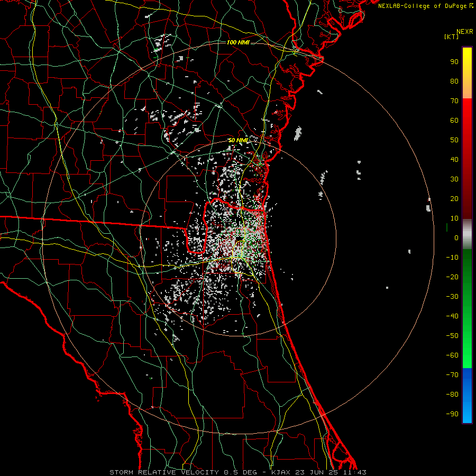Click the KJAX station identifier in the caption

click(x=281, y=472)
